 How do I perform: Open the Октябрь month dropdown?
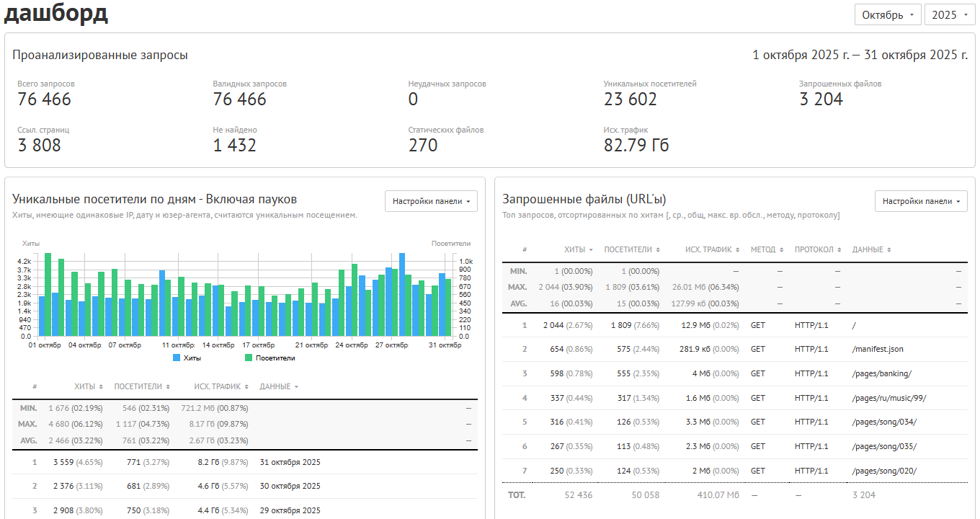888,14
